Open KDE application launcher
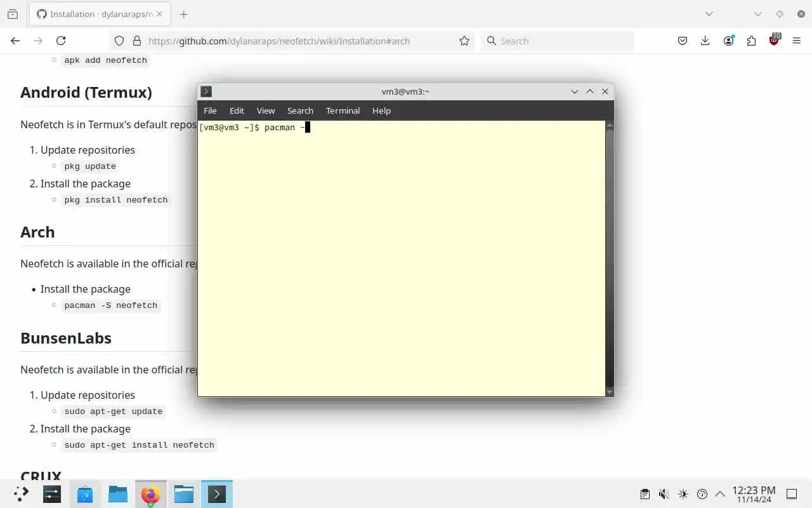 21,494
